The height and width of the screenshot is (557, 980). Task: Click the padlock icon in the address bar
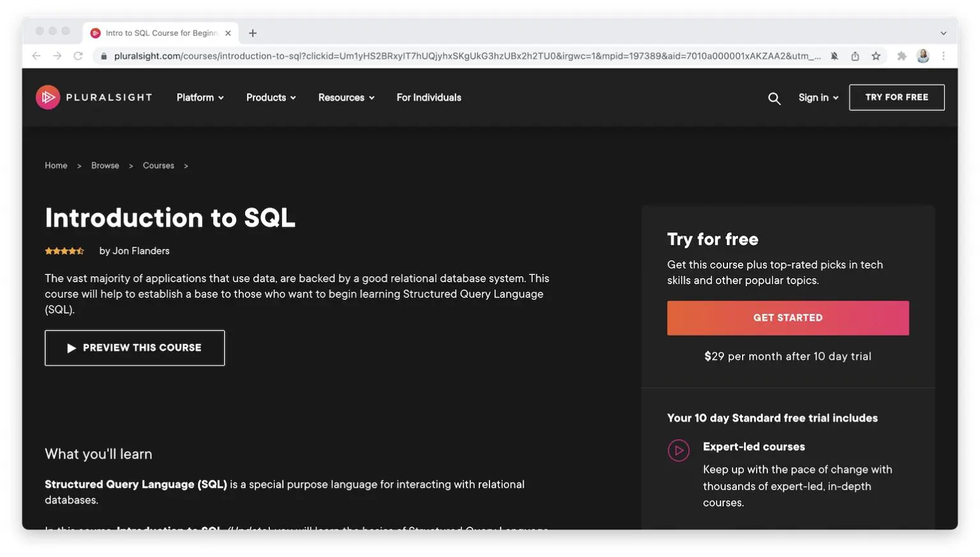pyautogui.click(x=103, y=56)
